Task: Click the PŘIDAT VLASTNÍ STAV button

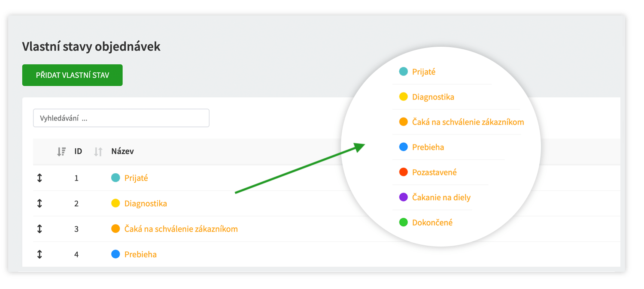Action: click(x=73, y=75)
